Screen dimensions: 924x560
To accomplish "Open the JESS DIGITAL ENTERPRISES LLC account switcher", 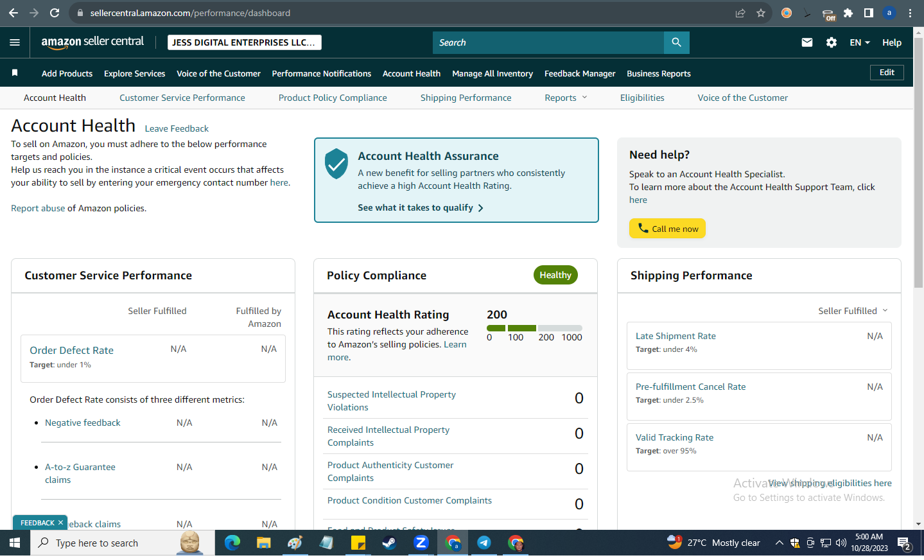I will (x=245, y=42).
